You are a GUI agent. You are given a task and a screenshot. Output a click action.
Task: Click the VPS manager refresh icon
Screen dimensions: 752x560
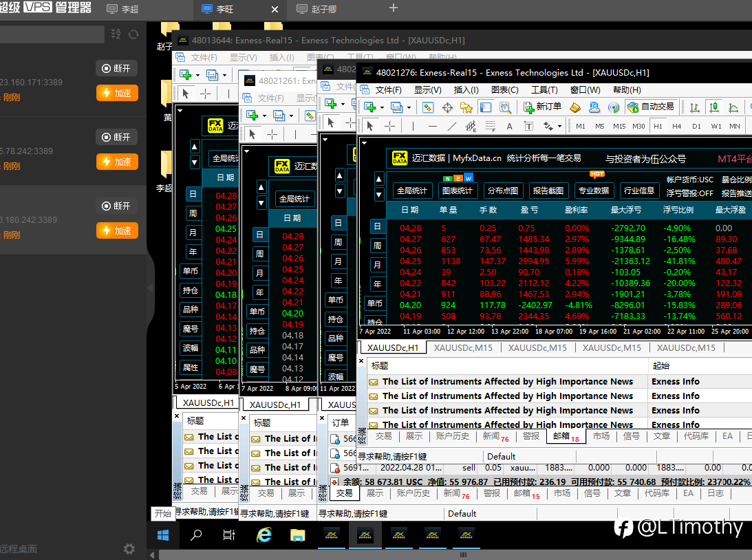[x=133, y=34]
